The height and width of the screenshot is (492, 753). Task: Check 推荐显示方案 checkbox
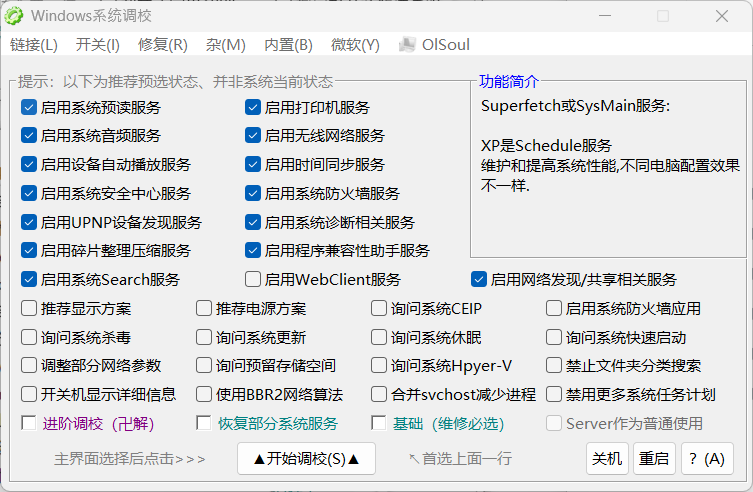tap(29, 308)
